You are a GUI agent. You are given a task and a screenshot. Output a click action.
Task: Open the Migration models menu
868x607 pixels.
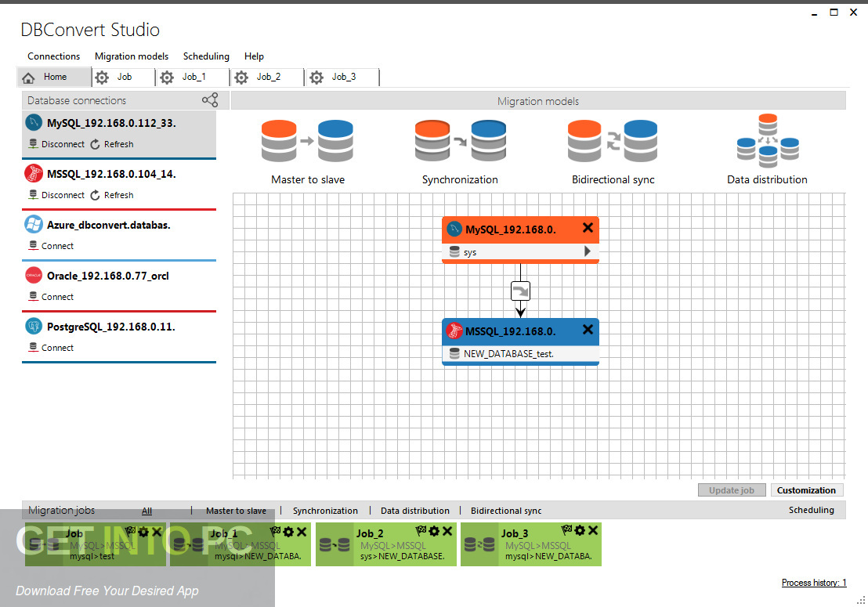131,56
